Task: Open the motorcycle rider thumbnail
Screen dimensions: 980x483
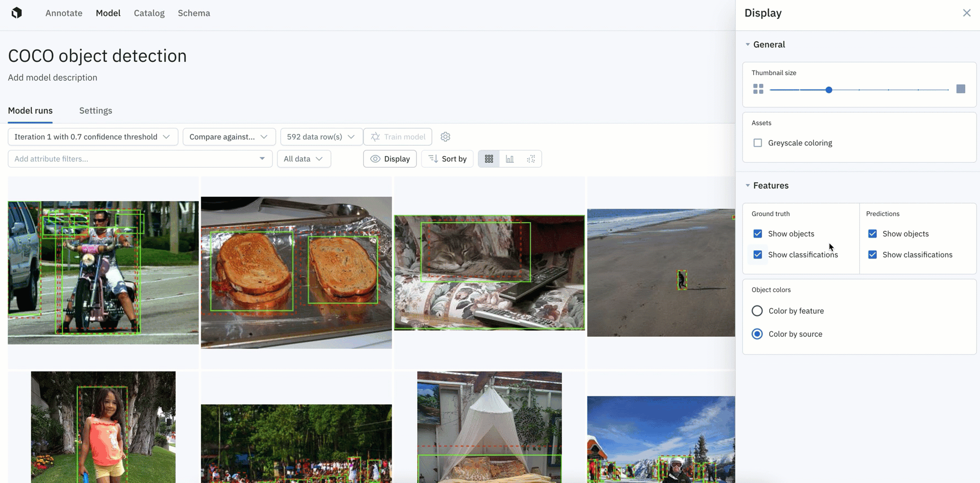Action: tap(103, 273)
